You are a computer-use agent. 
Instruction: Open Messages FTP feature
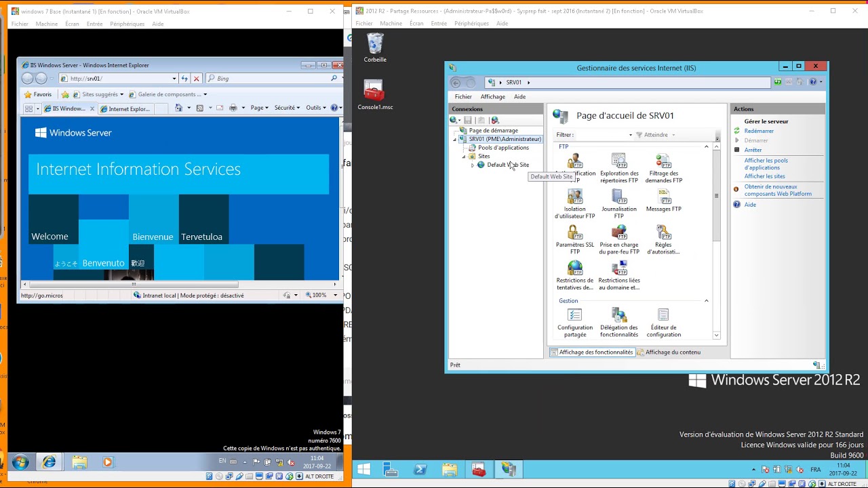tap(663, 201)
